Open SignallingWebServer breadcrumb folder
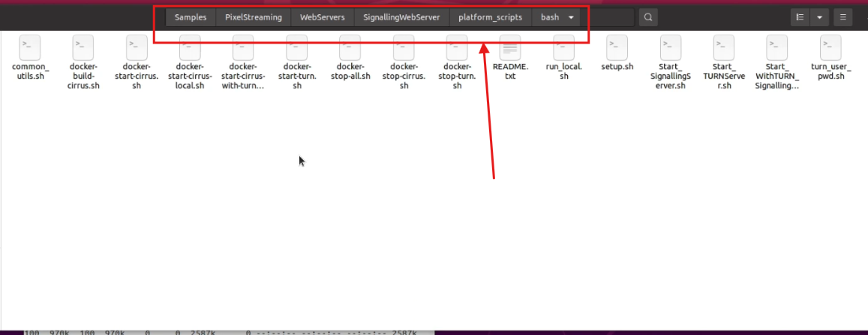The image size is (868, 335). [401, 17]
